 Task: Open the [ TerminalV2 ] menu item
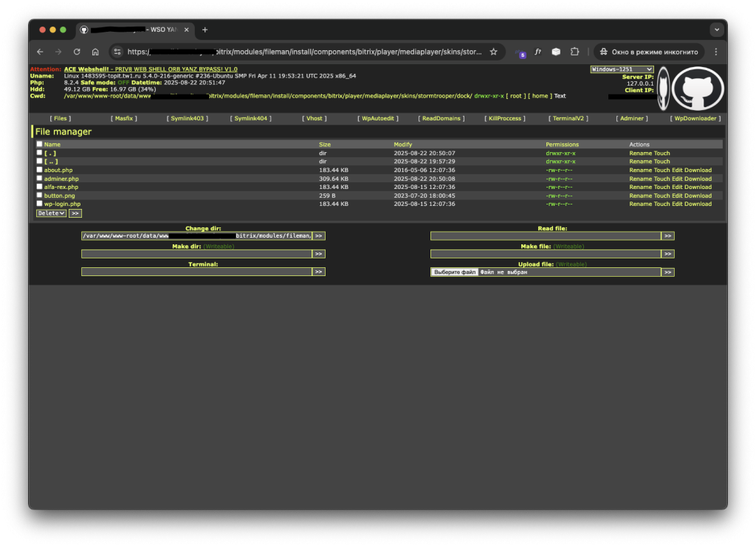(568, 119)
